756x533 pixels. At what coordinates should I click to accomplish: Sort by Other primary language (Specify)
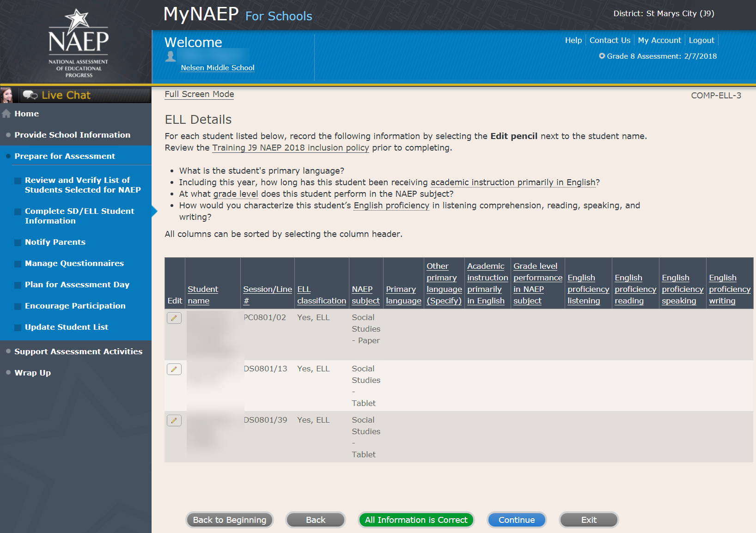pyautogui.click(x=444, y=283)
